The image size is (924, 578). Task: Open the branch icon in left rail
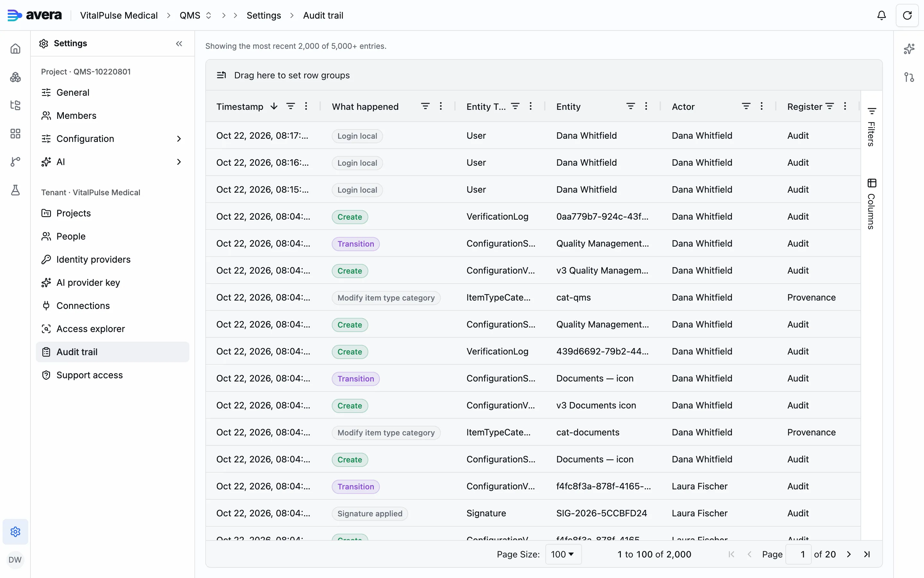pos(15,162)
